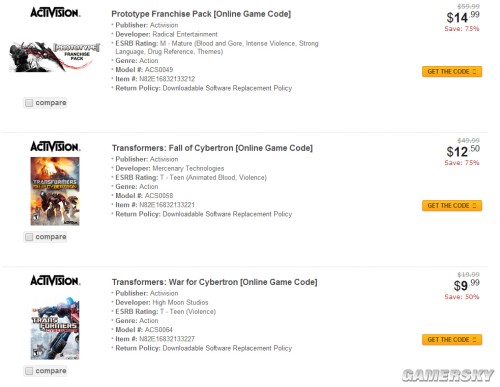Click the Gamersky watermark logo
This screenshot has width=500, height=387.
[x=448, y=375]
